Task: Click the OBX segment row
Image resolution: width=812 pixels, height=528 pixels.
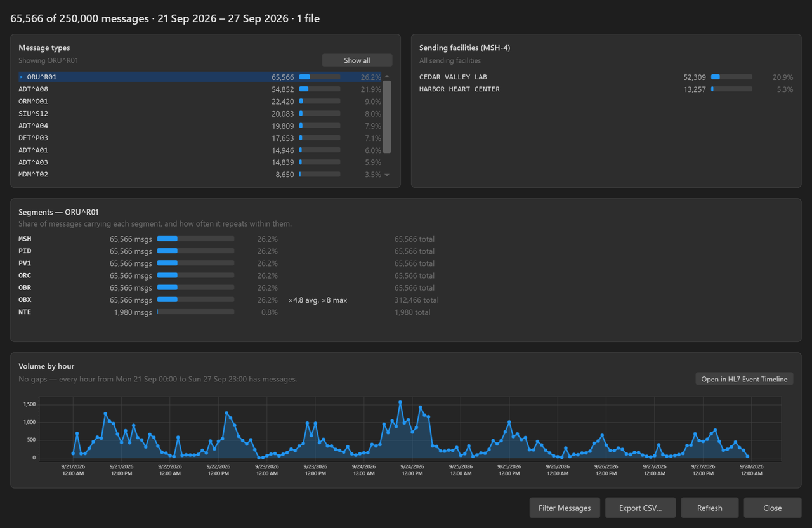Action: click(x=406, y=300)
